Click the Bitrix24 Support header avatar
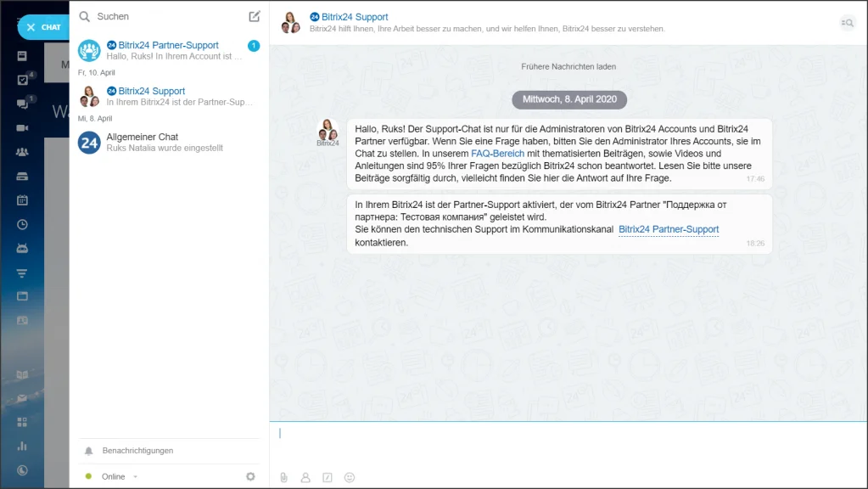This screenshot has width=868, height=489. tap(291, 23)
